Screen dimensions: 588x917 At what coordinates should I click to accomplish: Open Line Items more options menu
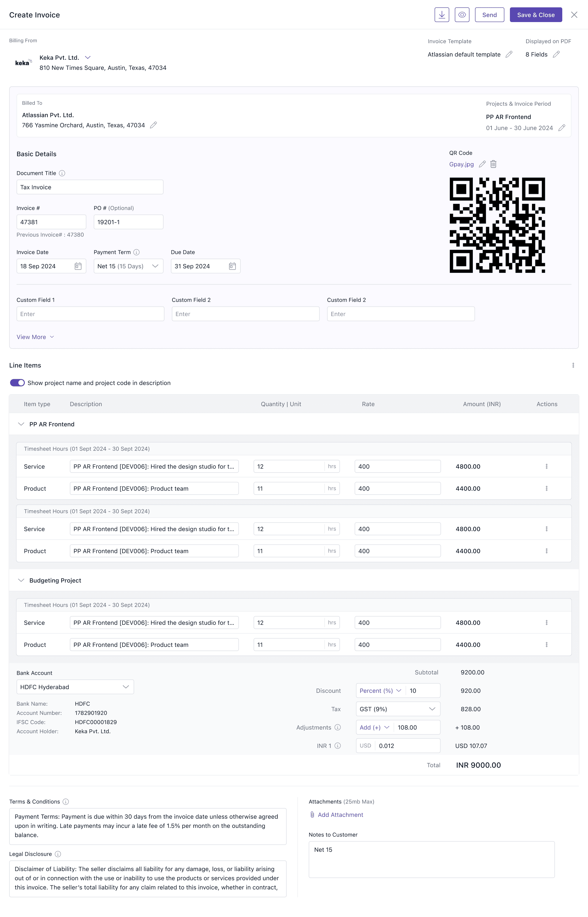coord(573,365)
